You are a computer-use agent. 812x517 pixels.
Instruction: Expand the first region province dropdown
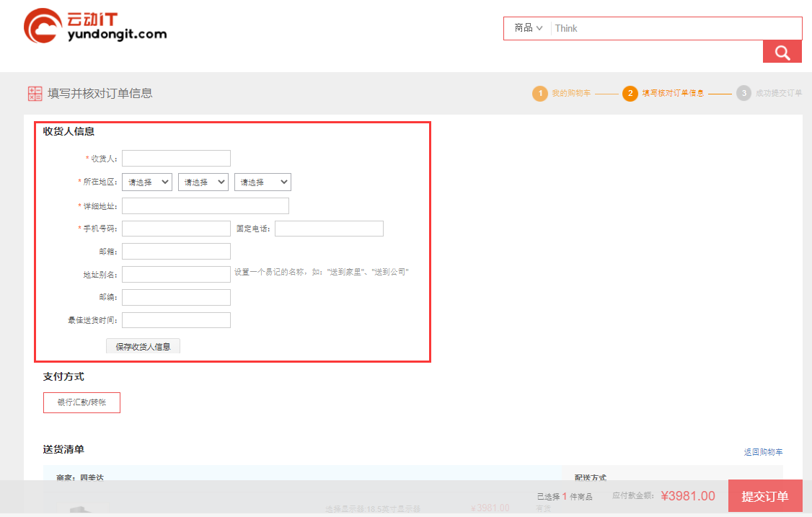coord(147,182)
